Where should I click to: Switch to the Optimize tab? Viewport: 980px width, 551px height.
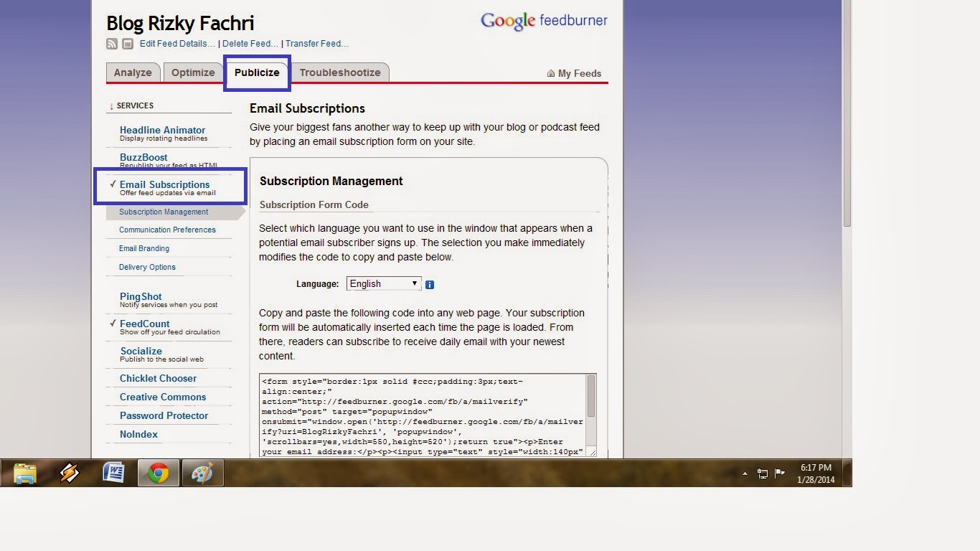(x=193, y=72)
